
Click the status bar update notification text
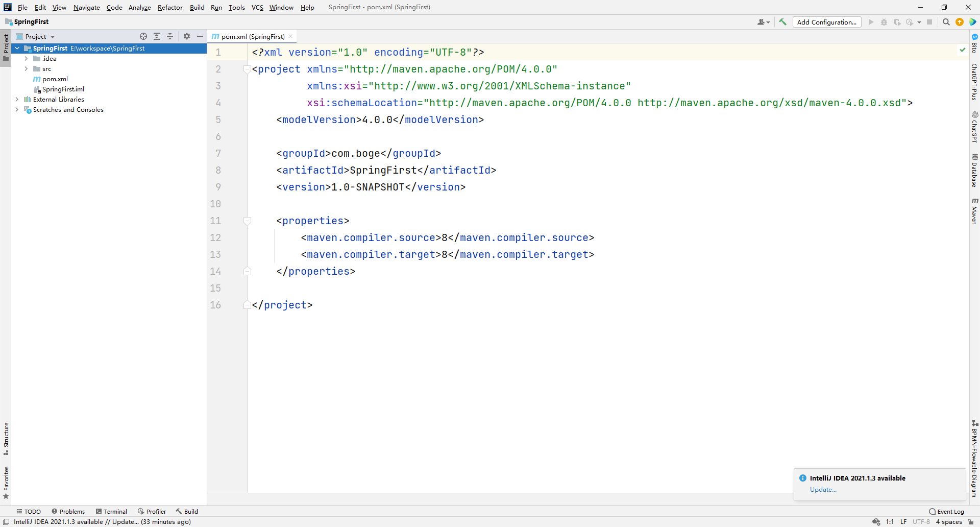coord(102,521)
